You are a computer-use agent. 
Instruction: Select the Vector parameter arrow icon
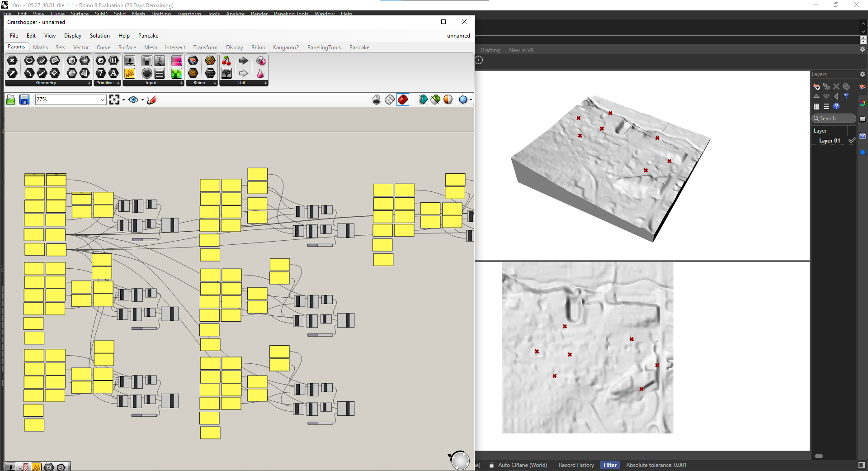(x=12, y=73)
